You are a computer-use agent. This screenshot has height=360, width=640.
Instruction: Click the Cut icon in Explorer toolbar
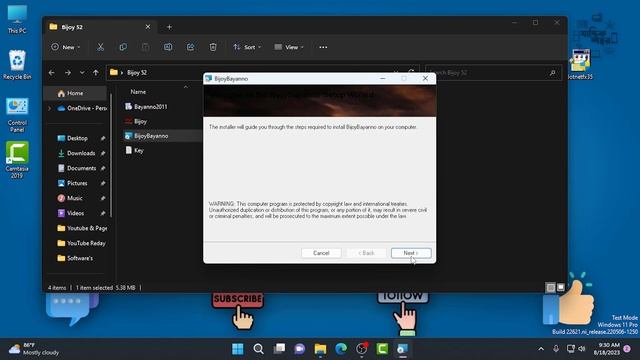[100, 47]
